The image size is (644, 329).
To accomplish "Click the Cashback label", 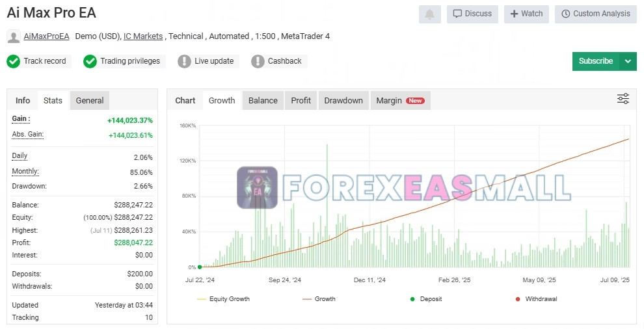I will coord(285,61).
